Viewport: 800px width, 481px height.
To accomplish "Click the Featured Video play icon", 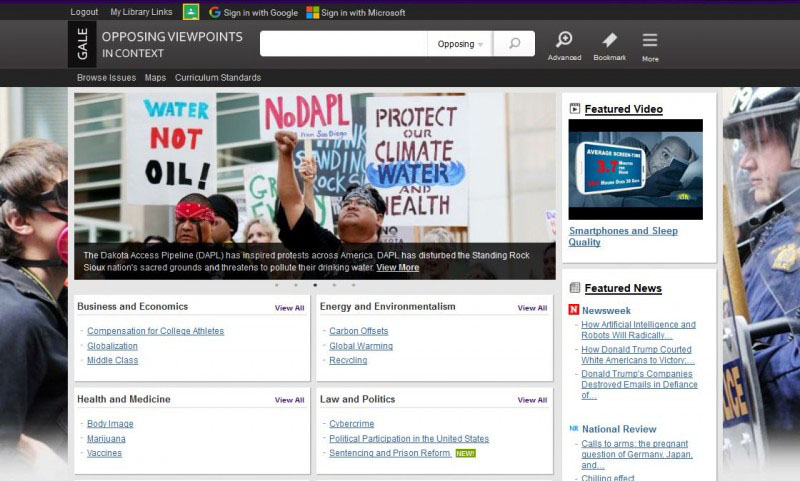I will click(x=574, y=108).
